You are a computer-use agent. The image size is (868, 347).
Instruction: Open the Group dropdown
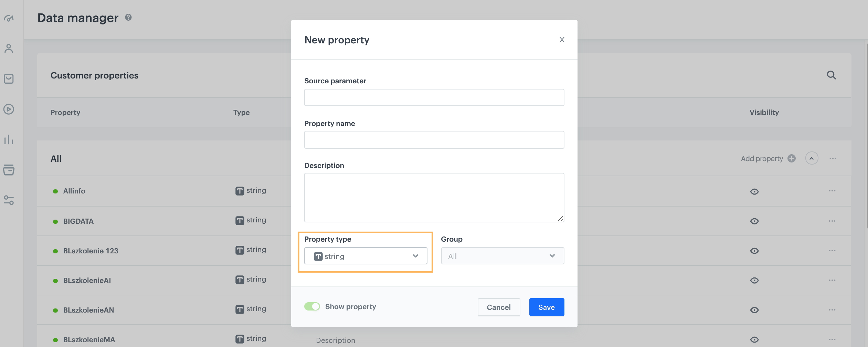click(502, 256)
